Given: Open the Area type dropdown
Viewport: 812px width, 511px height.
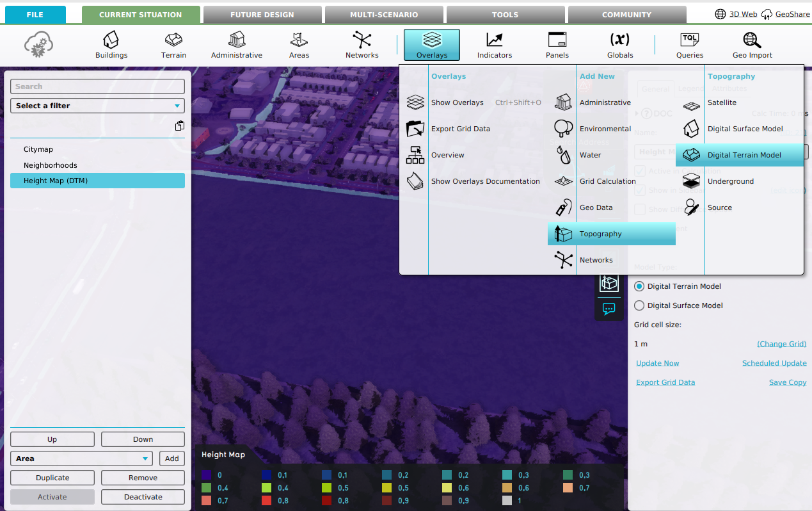Looking at the screenshot, I should (82, 458).
